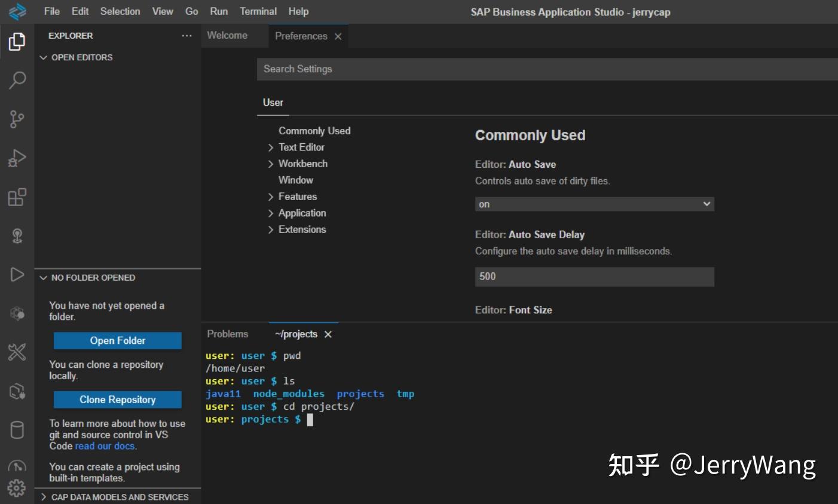Select the User settings tab
The image size is (838, 504).
point(273,103)
